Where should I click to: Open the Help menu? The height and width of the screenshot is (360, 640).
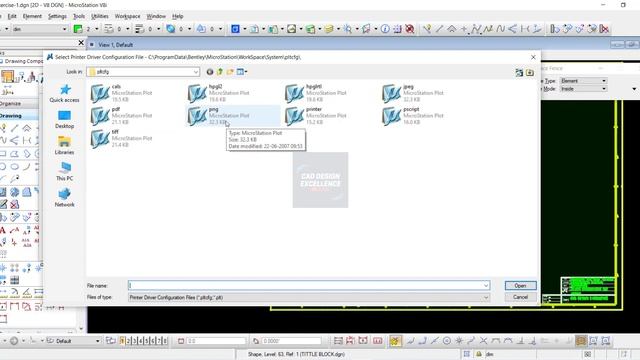(178, 16)
